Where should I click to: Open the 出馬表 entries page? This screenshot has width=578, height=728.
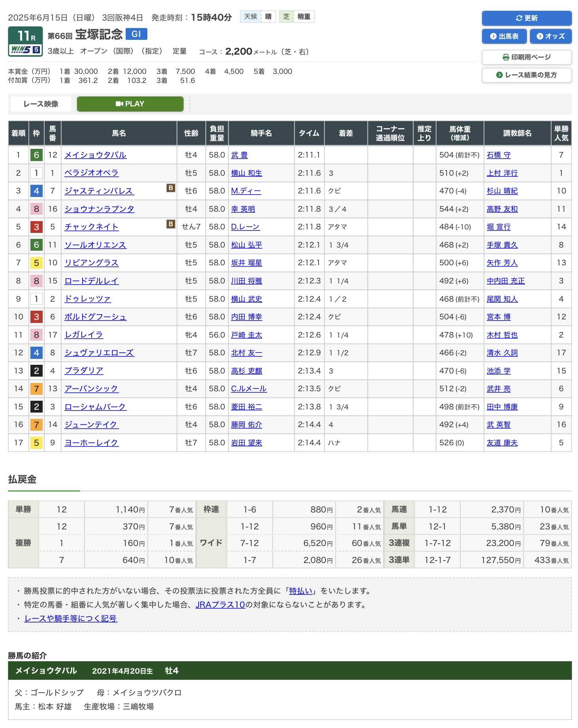(x=504, y=36)
